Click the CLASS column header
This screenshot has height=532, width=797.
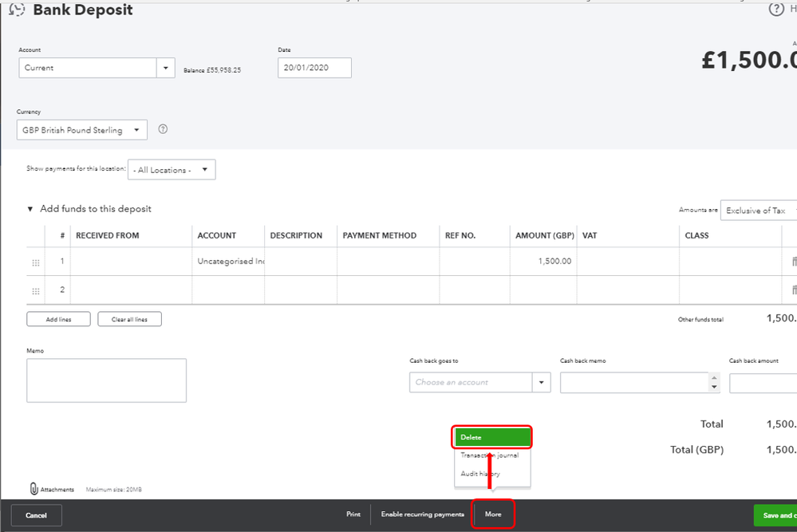click(x=696, y=235)
